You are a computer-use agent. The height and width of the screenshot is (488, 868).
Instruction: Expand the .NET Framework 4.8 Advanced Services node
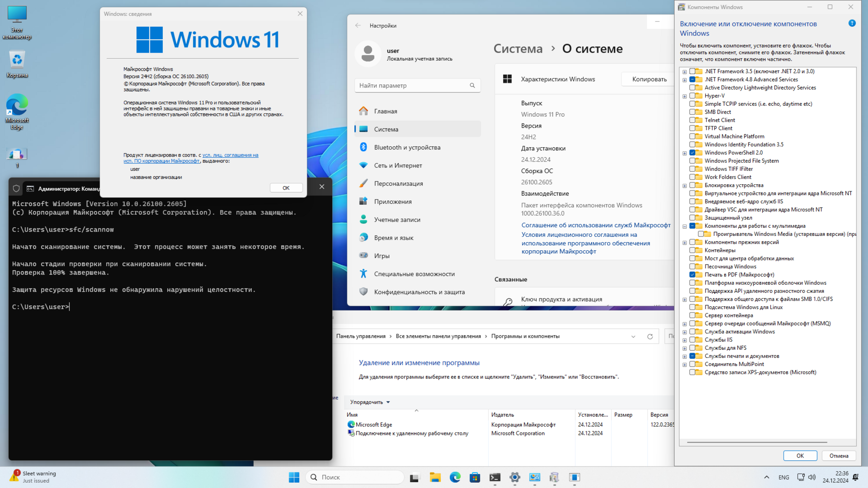point(685,80)
